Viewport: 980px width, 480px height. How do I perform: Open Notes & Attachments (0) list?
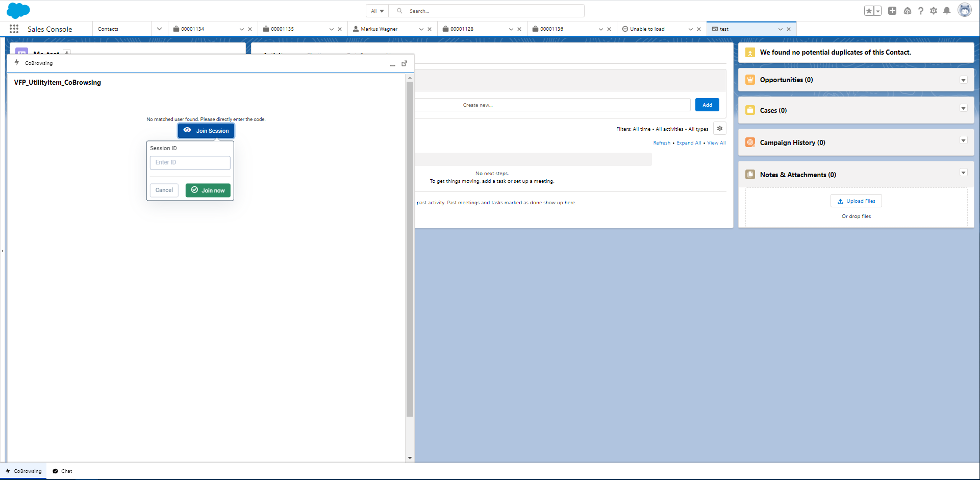(798, 175)
